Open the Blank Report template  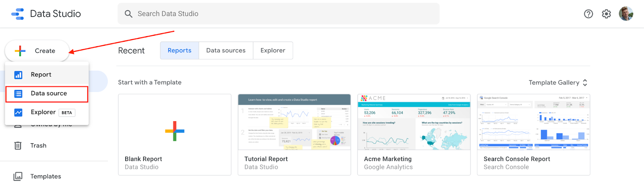[x=175, y=135]
